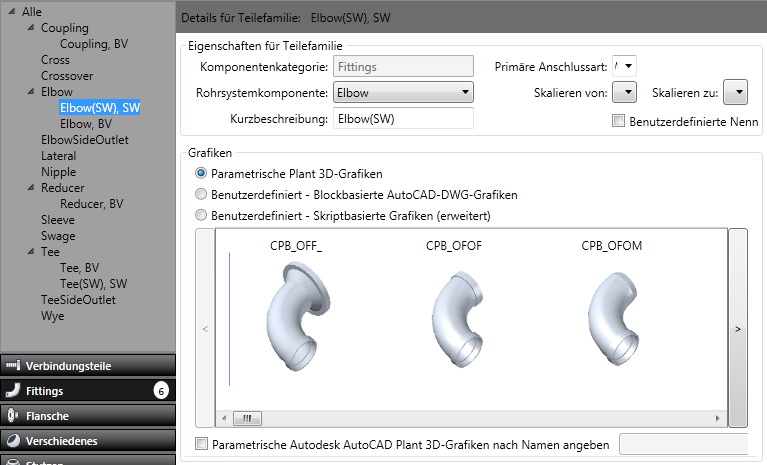Image resolution: width=767 pixels, height=465 pixels.
Task: Switch to the Flansche panel
Action: point(88,415)
